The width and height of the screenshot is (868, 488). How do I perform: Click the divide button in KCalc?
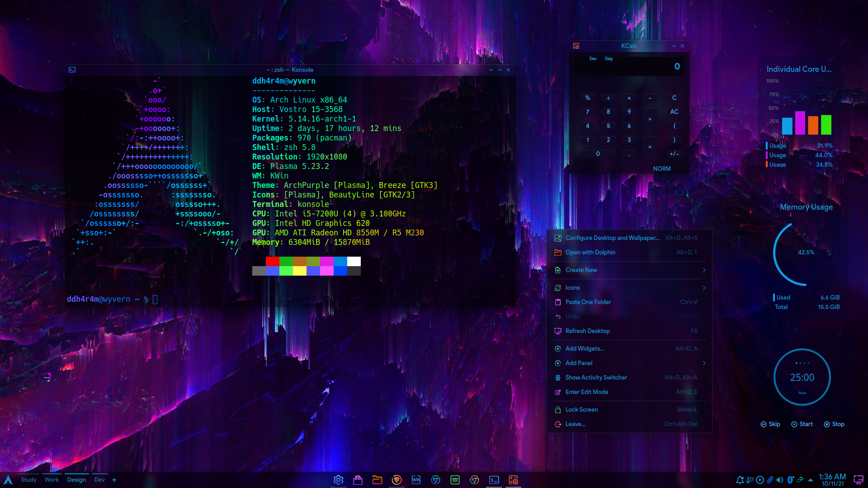tap(608, 98)
